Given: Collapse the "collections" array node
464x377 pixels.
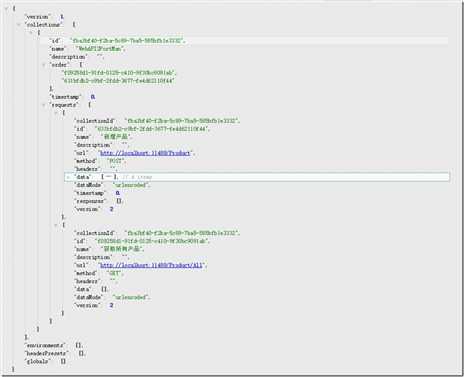Looking at the screenshot, I should pos(19,25).
